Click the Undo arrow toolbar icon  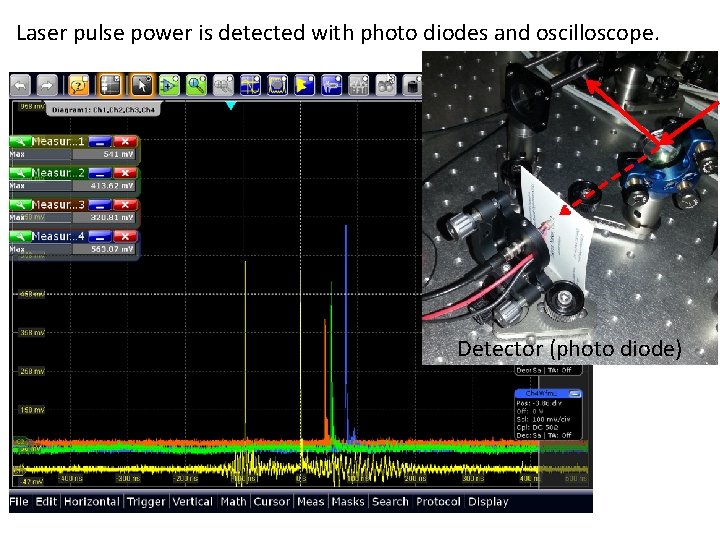[x=20, y=85]
